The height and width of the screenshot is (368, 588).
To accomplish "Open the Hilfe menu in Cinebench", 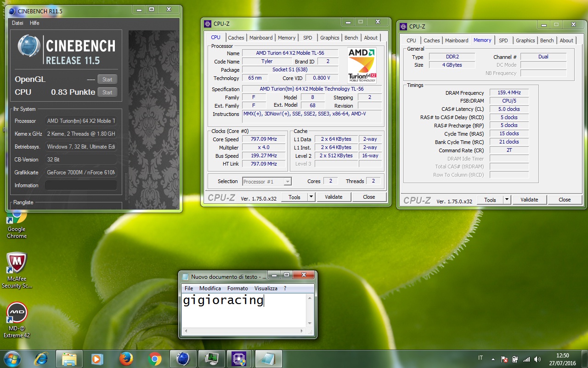I will pyautogui.click(x=34, y=23).
